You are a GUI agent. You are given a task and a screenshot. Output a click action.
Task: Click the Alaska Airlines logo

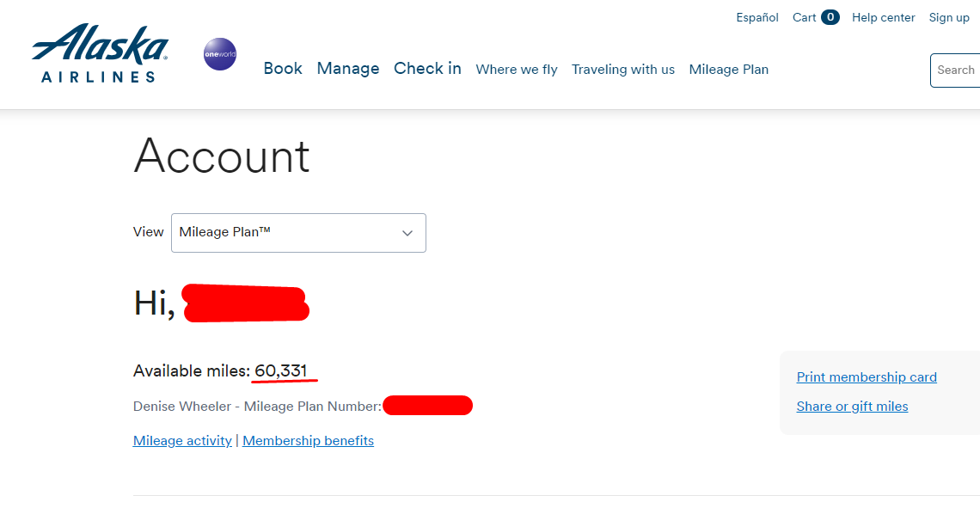[100, 53]
